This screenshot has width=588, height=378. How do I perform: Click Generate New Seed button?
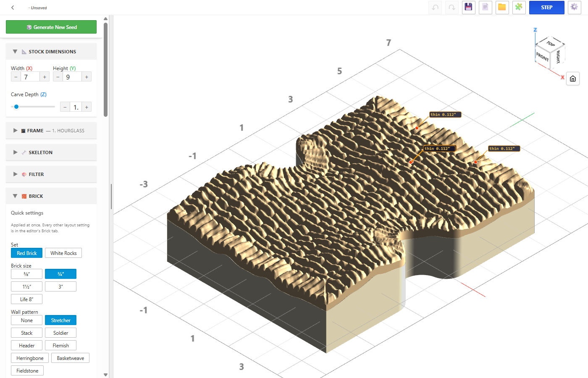pos(51,27)
